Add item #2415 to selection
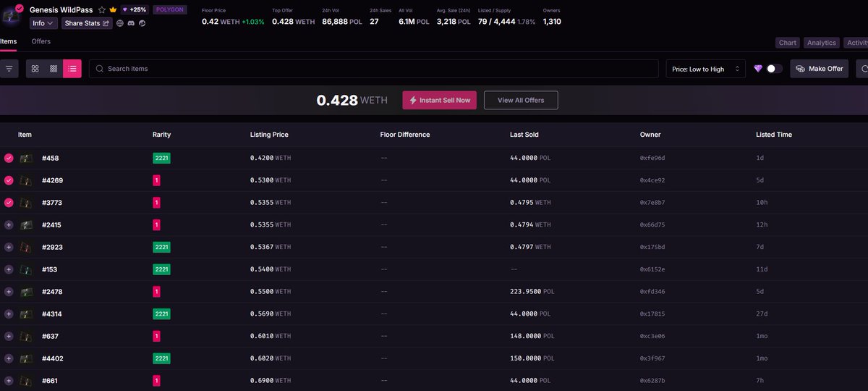The image size is (868, 391). click(x=9, y=224)
